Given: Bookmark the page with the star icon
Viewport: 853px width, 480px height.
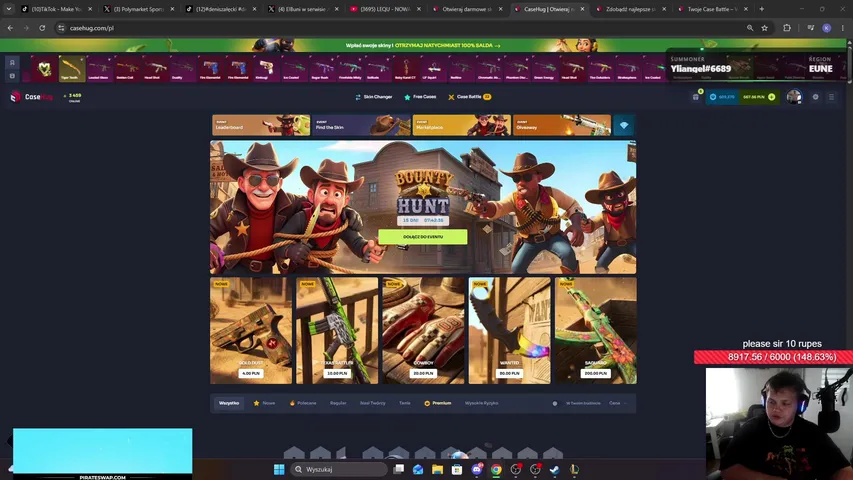Looking at the screenshot, I should coord(764,28).
